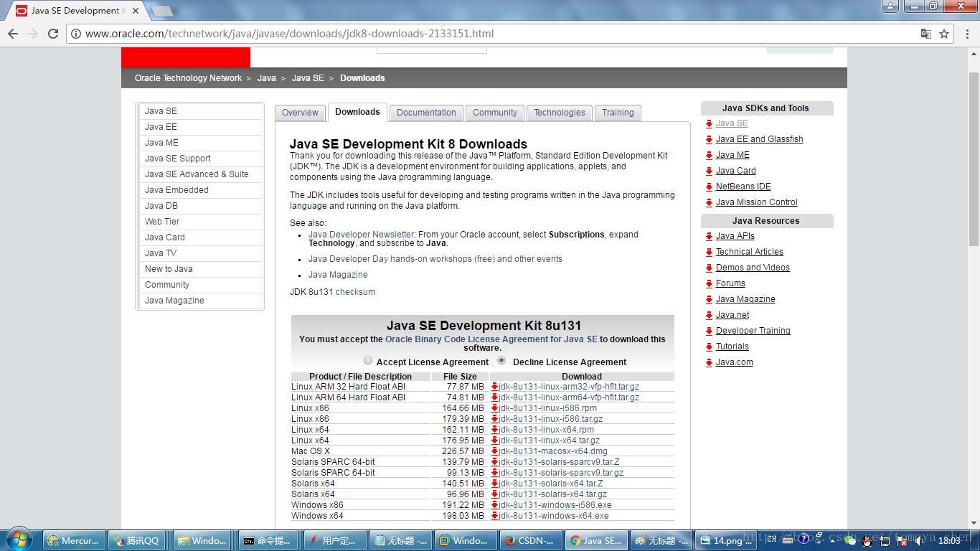Viewport: 980px width, 551px height.
Task: Switch to the Technologies tab
Action: 560,113
